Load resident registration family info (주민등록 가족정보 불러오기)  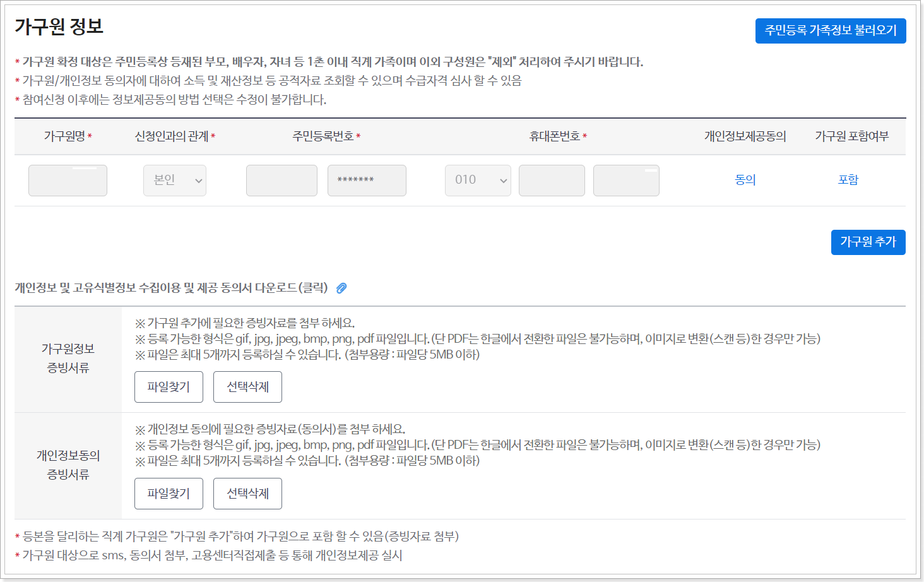click(831, 31)
